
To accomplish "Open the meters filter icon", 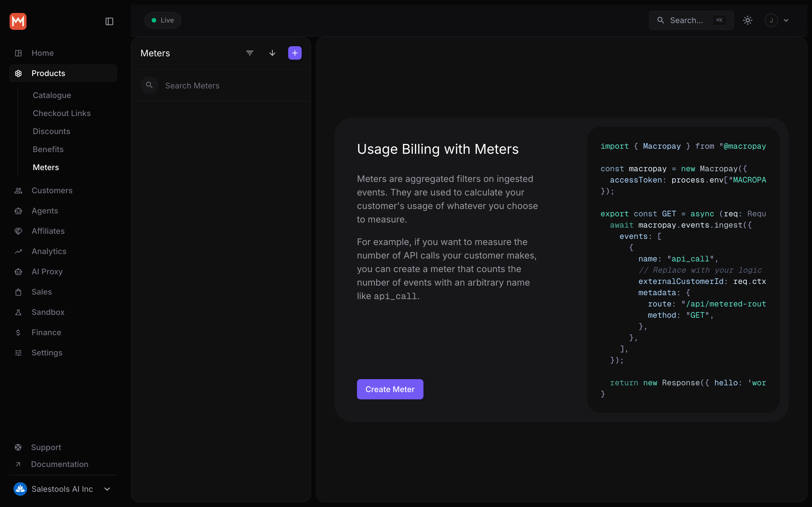I will [250, 53].
